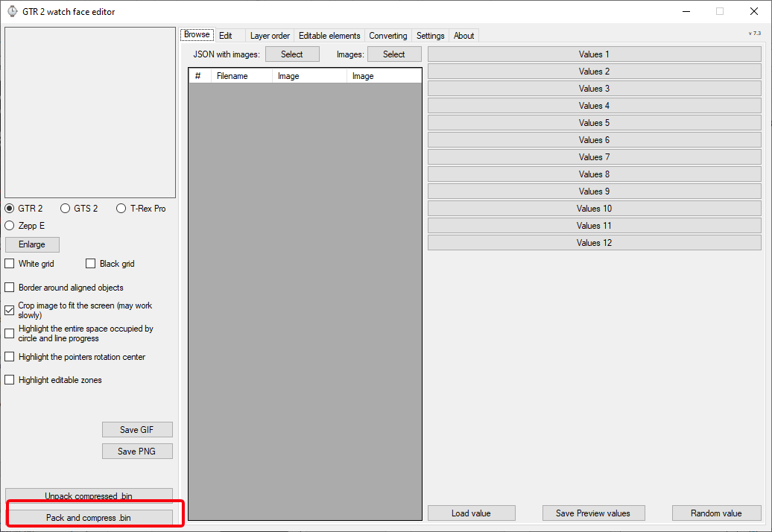Image resolution: width=772 pixels, height=532 pixels.
Task: Expand the Values 9 section
Action: [x=594, y=191]
